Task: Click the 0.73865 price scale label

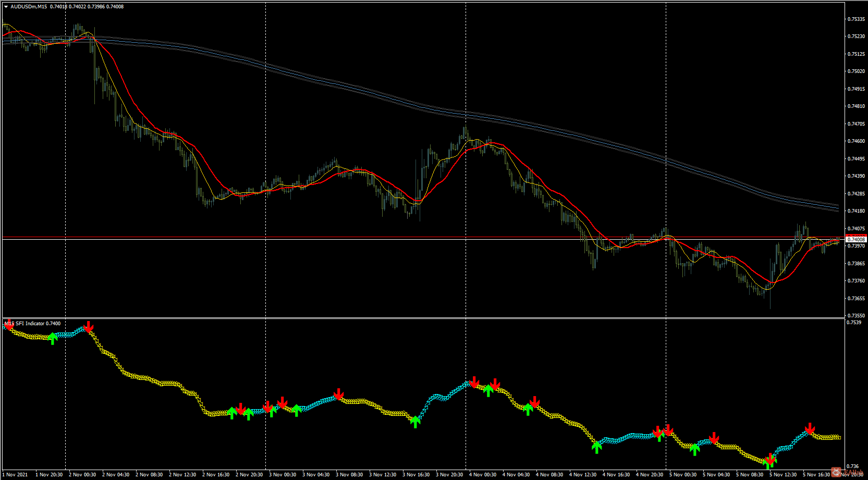Action: click(857, 264)
